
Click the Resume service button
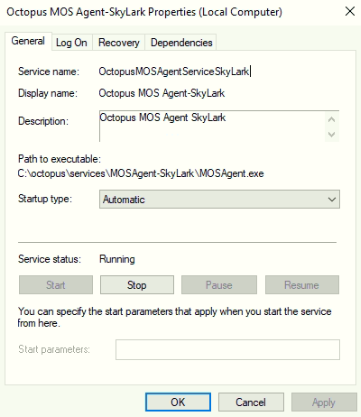pyautogui.click(x=302, y=285)
